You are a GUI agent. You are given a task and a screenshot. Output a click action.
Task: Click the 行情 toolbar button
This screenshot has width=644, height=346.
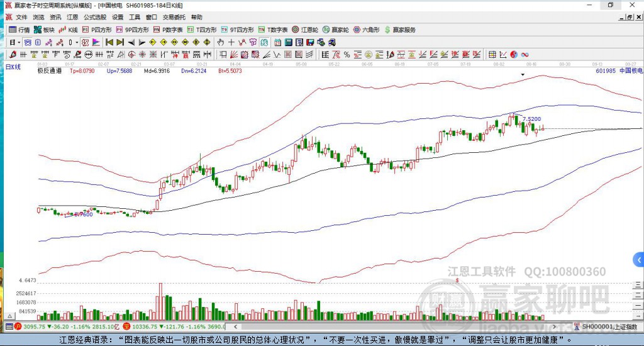pos(19,30)
